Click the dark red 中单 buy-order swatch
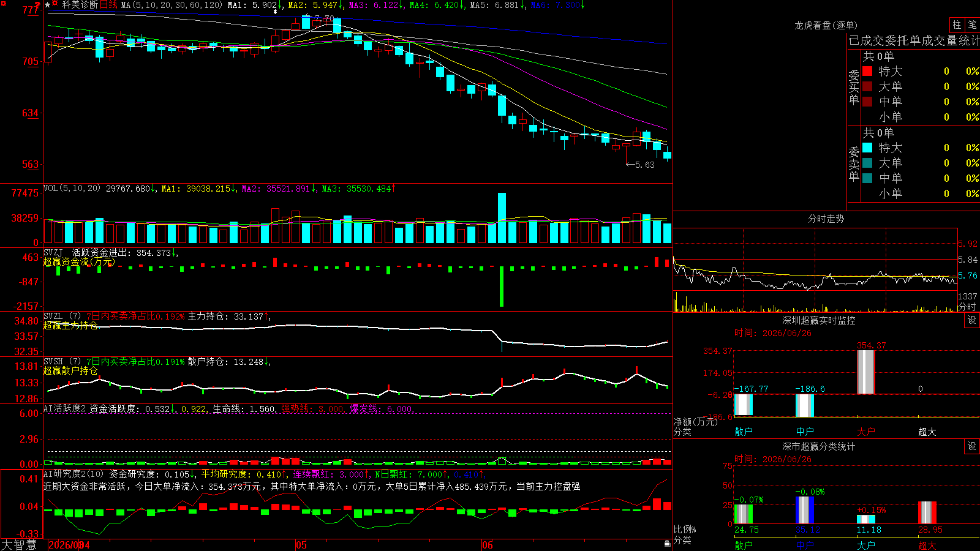 867,102
